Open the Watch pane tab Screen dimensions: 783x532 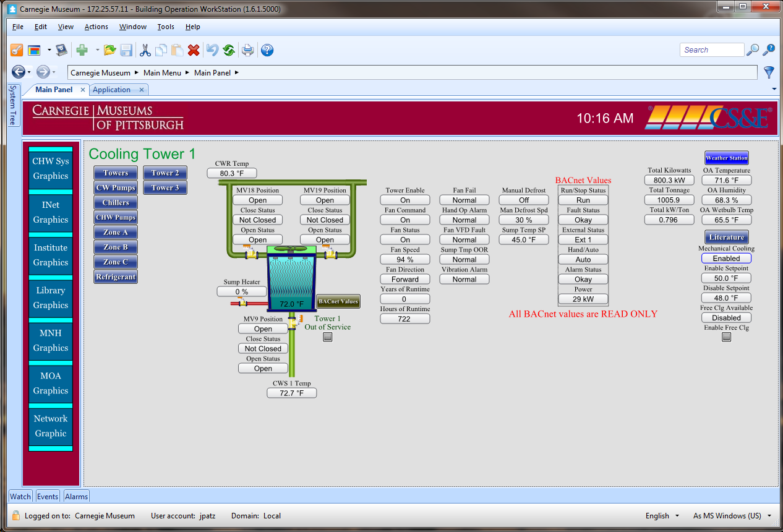pos(20,496)
